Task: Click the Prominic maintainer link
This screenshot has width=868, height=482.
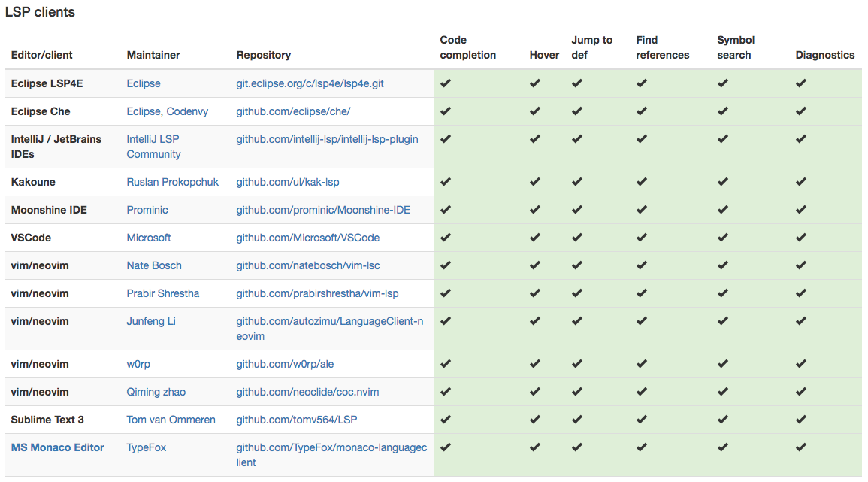Action: 147,210
